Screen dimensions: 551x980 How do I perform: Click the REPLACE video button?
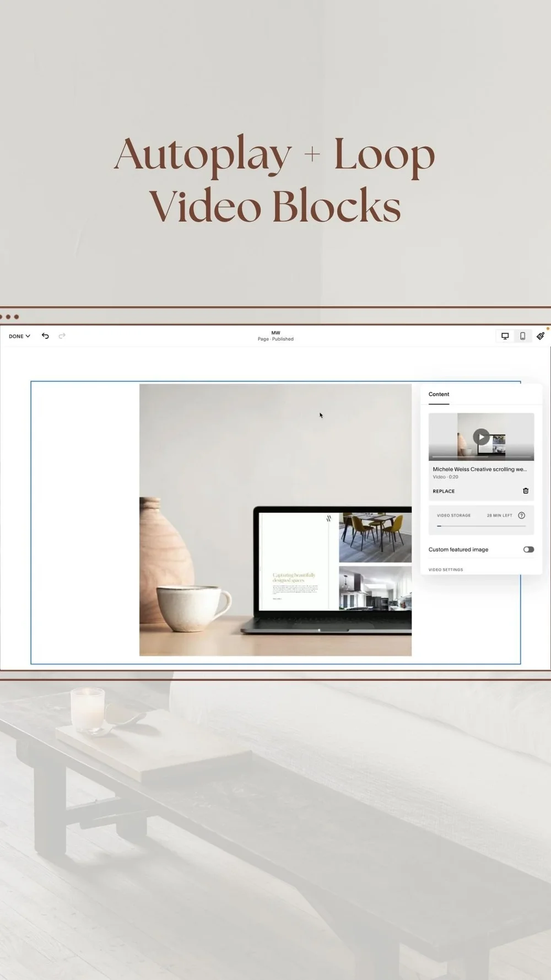pyautogui.click(x=444, y=491)
